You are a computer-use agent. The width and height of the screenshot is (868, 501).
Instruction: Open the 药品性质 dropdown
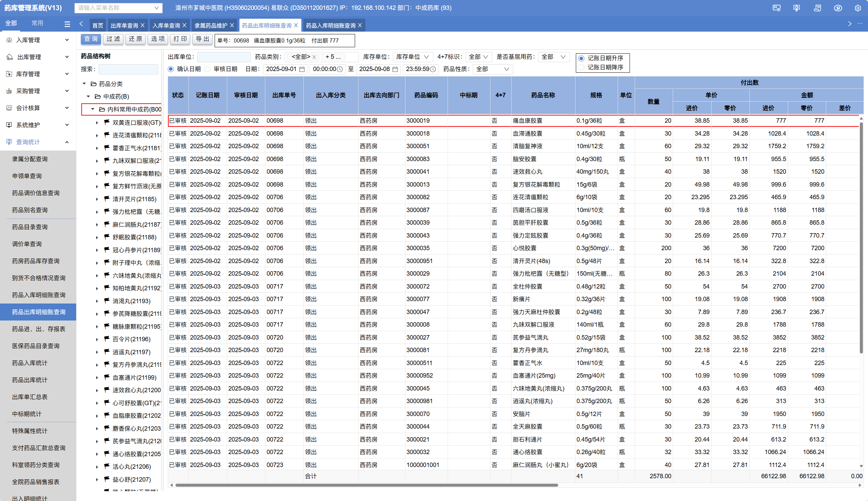click(493, 69)
